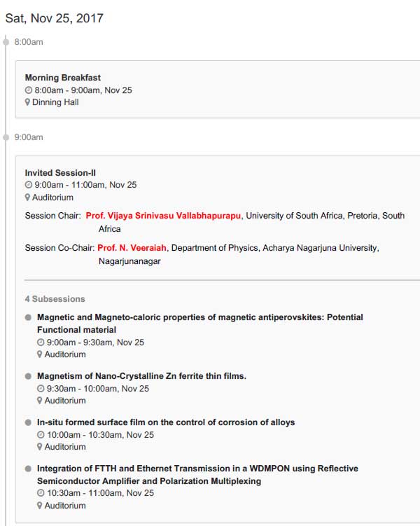Screen dimensions: 420x526
Task: Click the clock icon next to 10:00am - 10:30am
Action: pos(41,435)
